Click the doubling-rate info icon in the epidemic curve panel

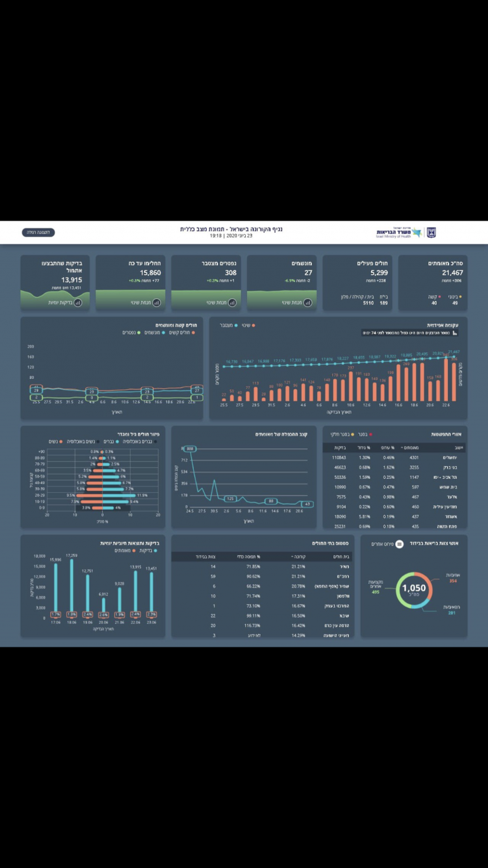455,332
